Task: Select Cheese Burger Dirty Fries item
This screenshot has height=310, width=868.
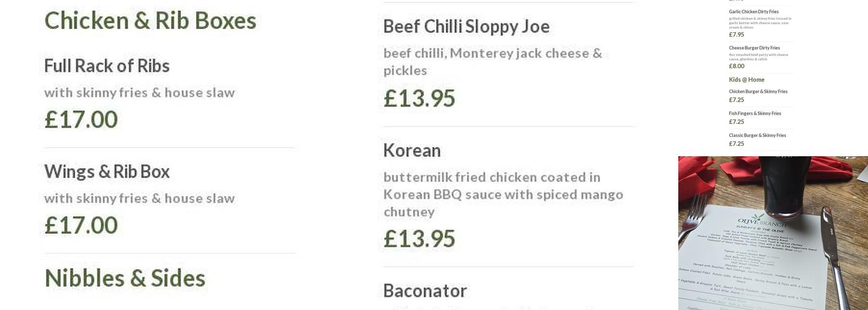Action: tap(754, 48)
